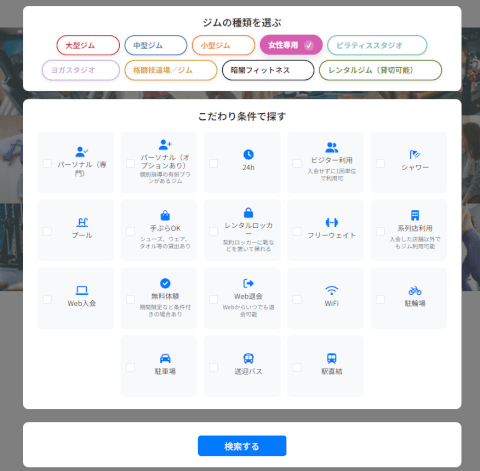The width and height of the screenshot is (480, 471).
Task: Check the パーソナル(専門) checkbox
Action: (47, 163)
